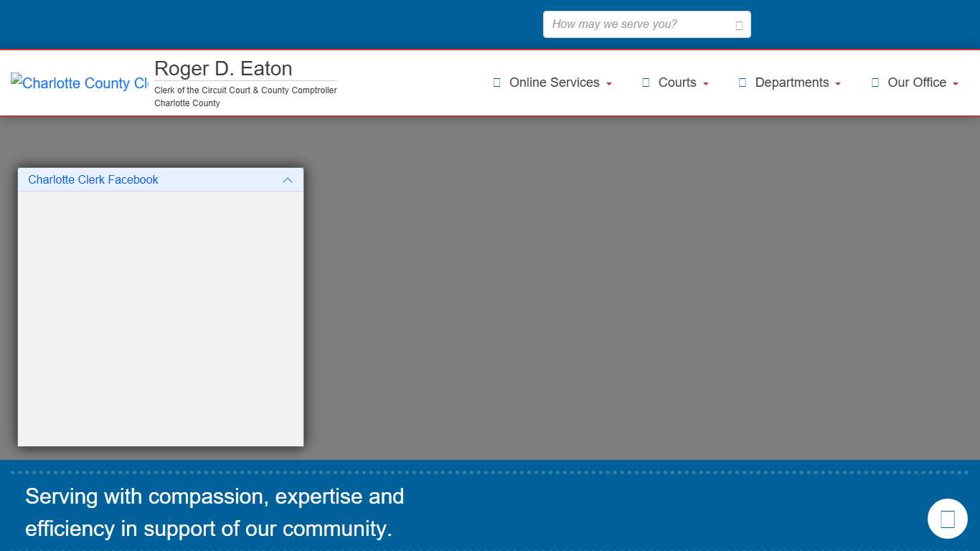Open the Courts dropdown menu

point(677,83)
